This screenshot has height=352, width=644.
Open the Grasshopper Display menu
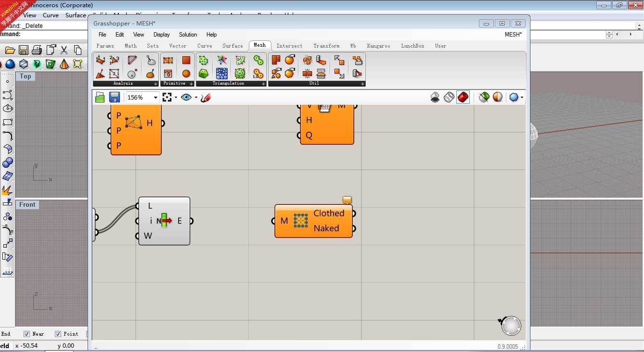[x=162, y=35]
